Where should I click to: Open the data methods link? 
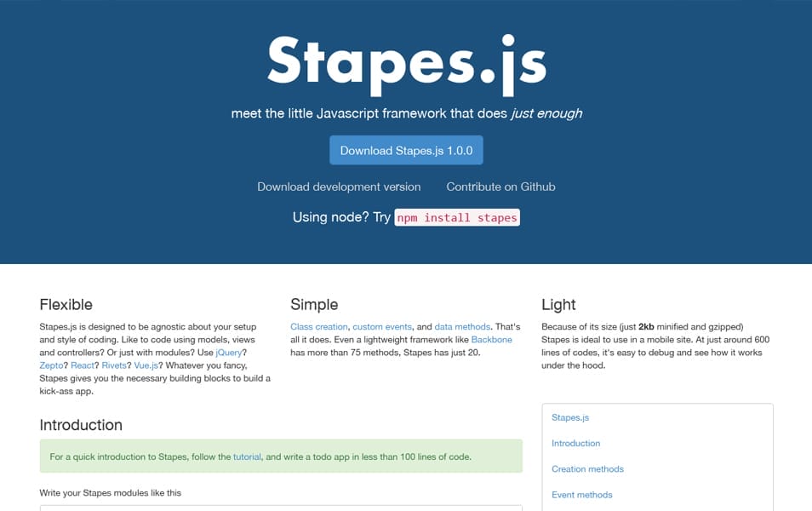[461, 326]
